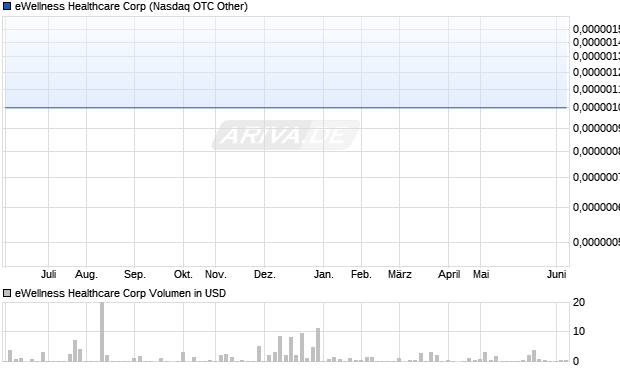Click the 'Jan.' month label
The image size is (620, 371).
click(x=323, y=274)
